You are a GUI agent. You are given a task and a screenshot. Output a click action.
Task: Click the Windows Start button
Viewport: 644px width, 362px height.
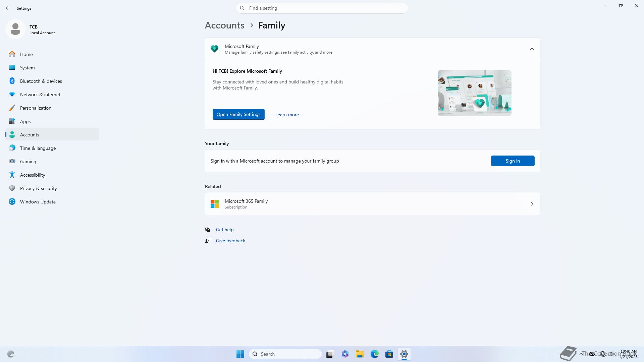240,354
